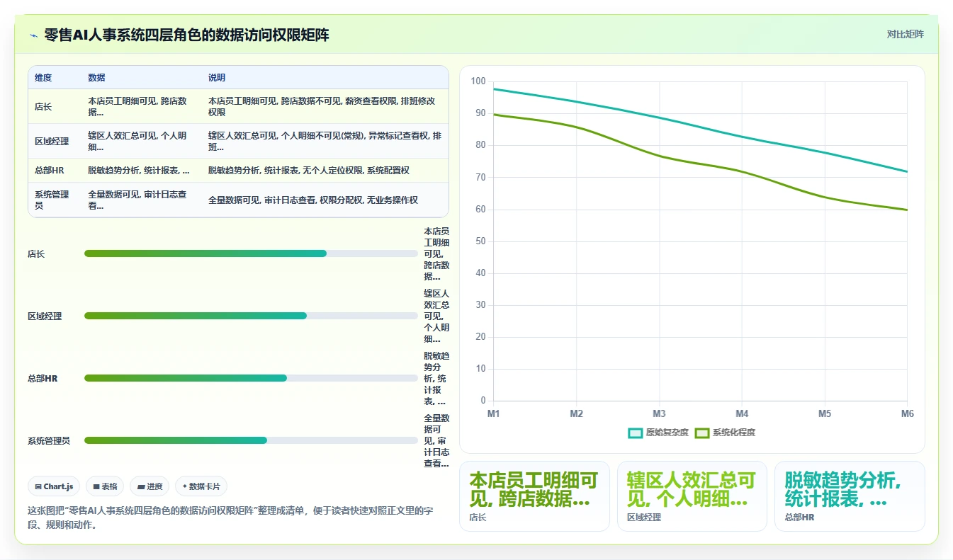Select the 进度 tag

click(x=150, y=486)
